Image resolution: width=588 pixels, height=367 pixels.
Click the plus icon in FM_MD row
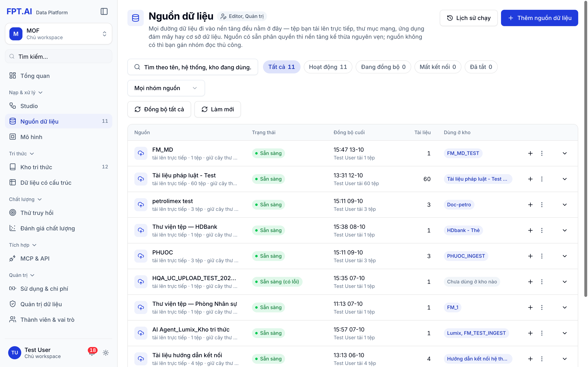pyautogui.click(x=530, y=153)
